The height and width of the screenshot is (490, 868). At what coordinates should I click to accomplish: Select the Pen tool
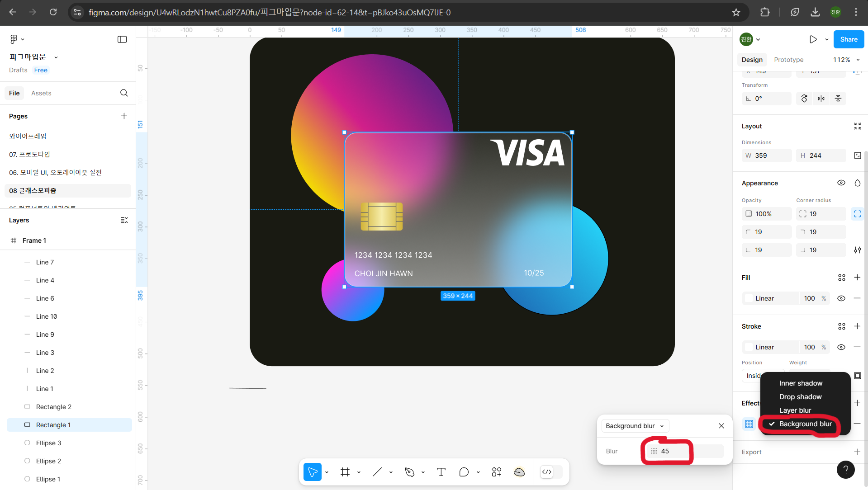click(x=410, y=472)
